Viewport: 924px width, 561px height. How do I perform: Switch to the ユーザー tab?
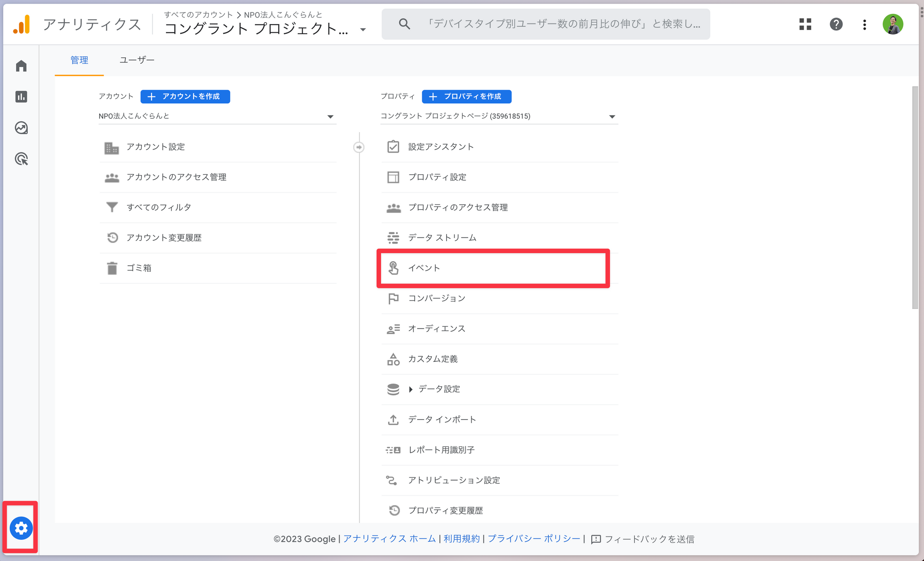pyautogui.click(x=137, y=60)
